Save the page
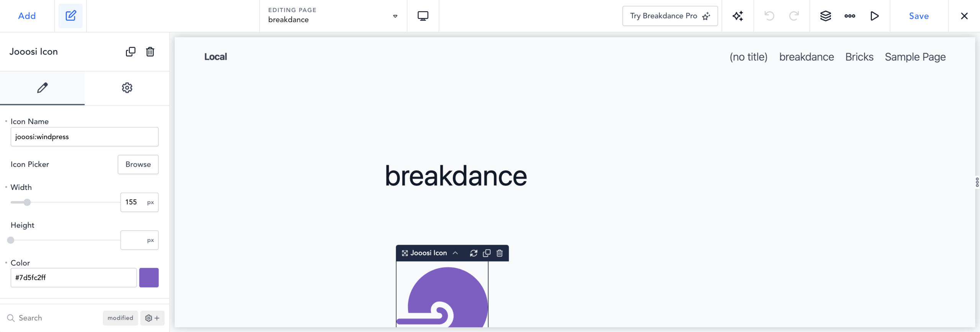This screenshot has height=332, width=980. click(919, 16)
